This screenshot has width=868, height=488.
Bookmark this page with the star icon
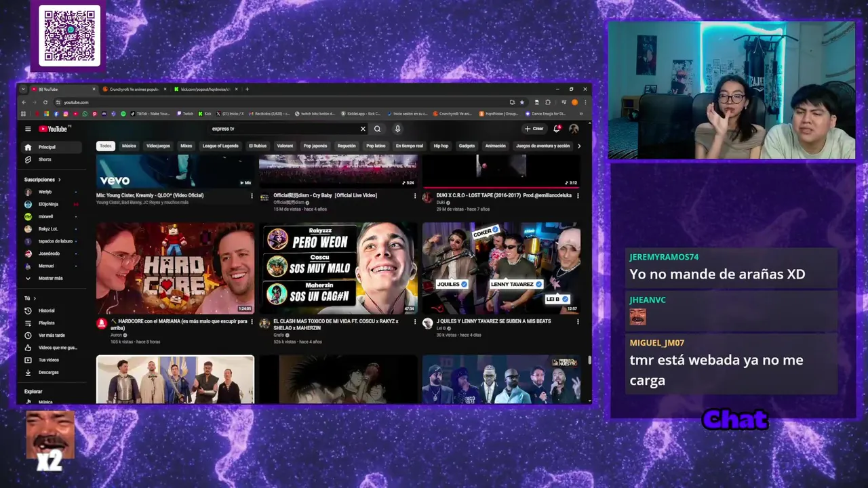click(522, 102)
